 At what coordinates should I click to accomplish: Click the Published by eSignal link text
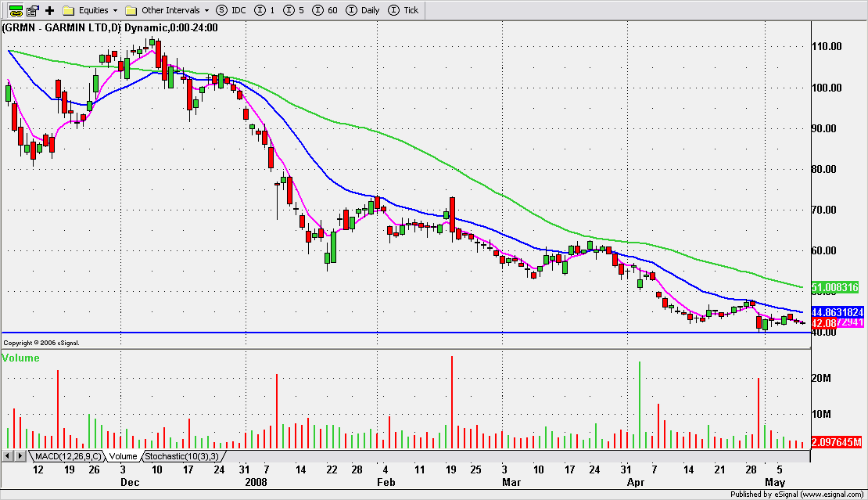tap(796, 494)
